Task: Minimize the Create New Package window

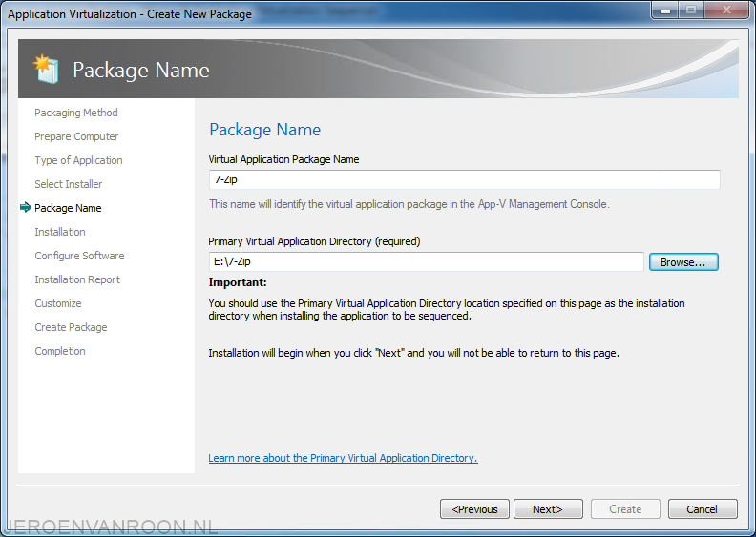Action: (x=665, y=10)
